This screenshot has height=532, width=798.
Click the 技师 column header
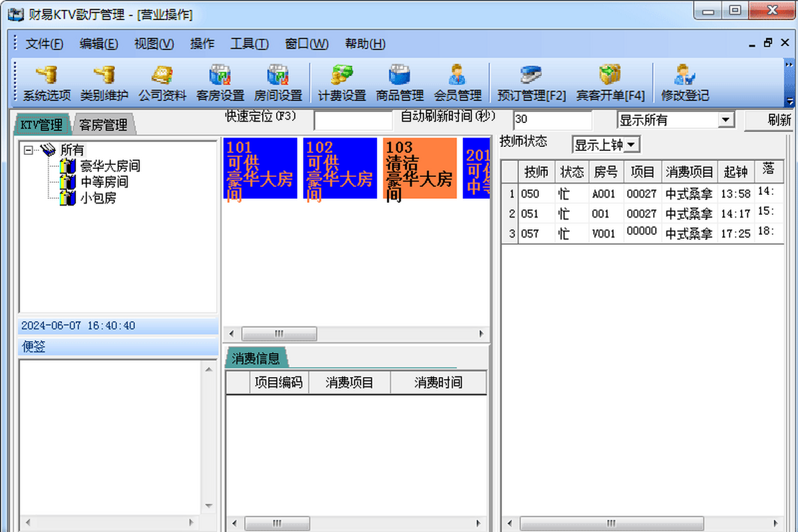pos(536,172)
